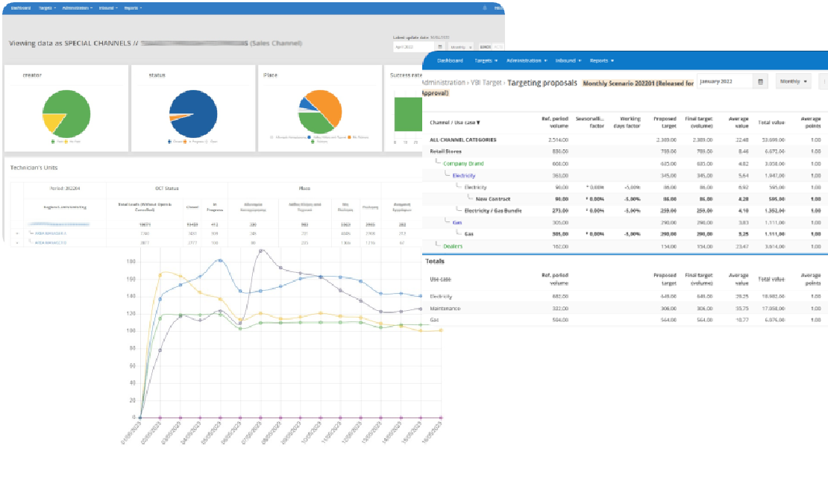828x504 pixels.
Task: Open Monthly dropdown beside April 2022 date
Action: coord(460,46)
